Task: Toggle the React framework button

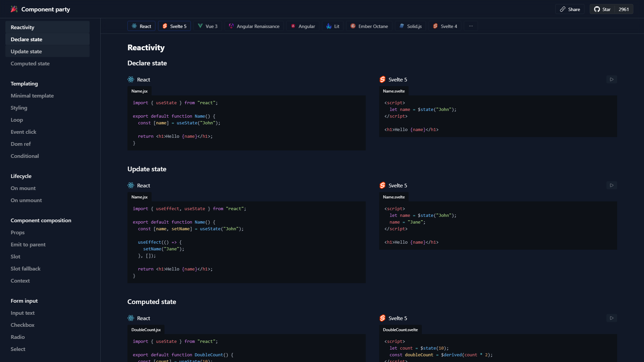Action: pos(141,26)
